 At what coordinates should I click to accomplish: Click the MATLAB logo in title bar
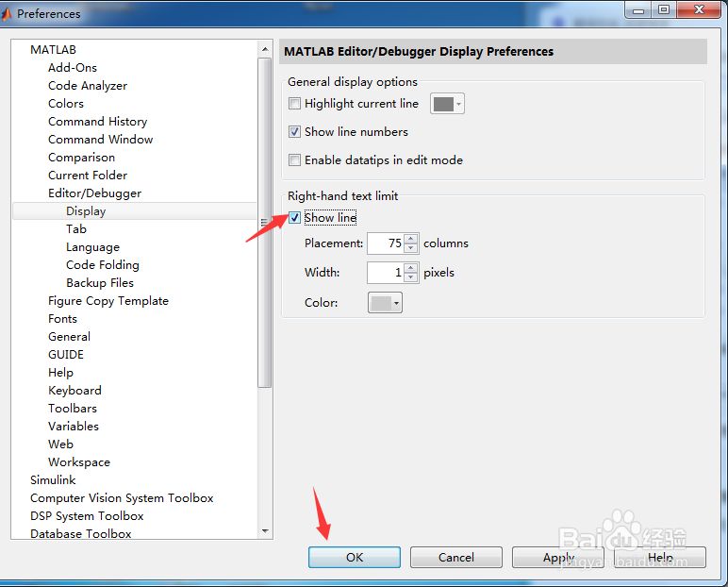click(7, 14)
